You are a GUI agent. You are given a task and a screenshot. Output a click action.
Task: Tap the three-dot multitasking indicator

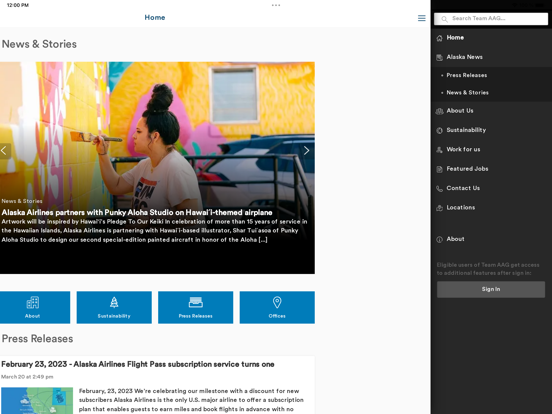click(x=276, y=5)
